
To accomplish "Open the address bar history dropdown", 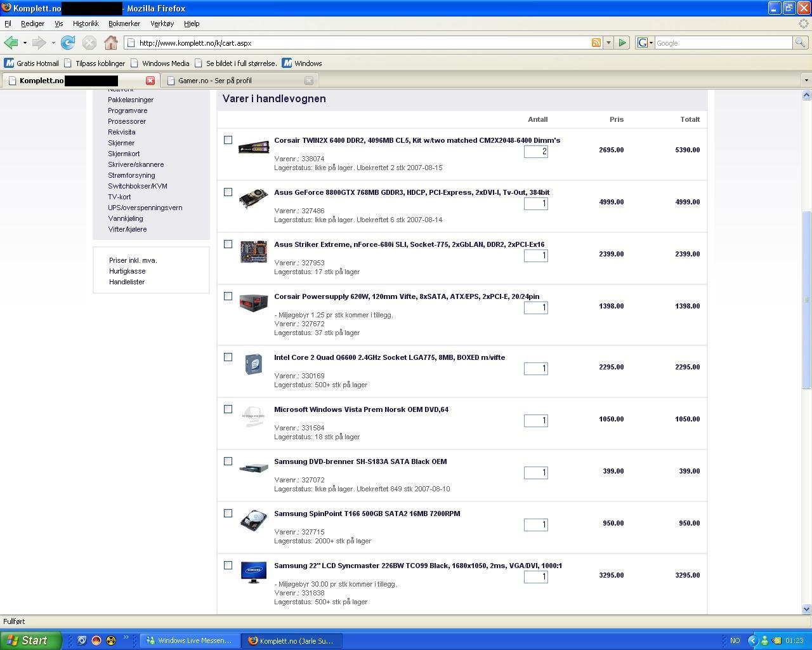I will coord(608,43).
